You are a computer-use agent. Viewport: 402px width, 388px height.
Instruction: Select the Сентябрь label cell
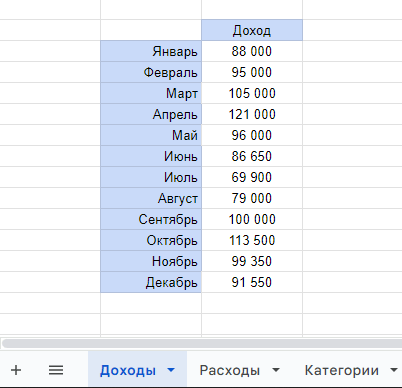pyautogui.click(x=151, y=219)
